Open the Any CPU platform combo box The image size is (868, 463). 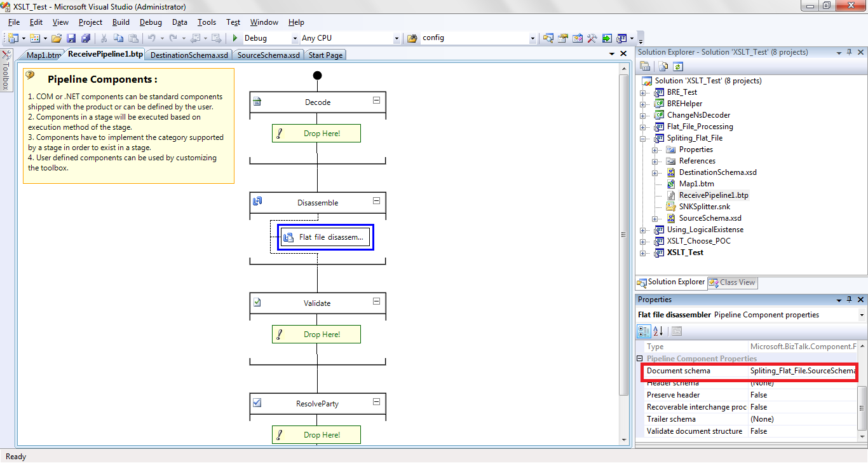395,38
